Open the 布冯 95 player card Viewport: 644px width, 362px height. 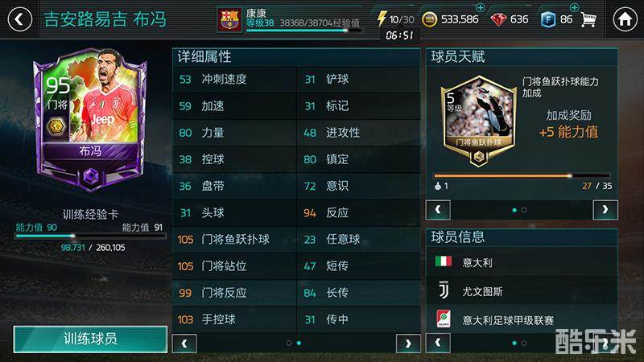[91, 119]
